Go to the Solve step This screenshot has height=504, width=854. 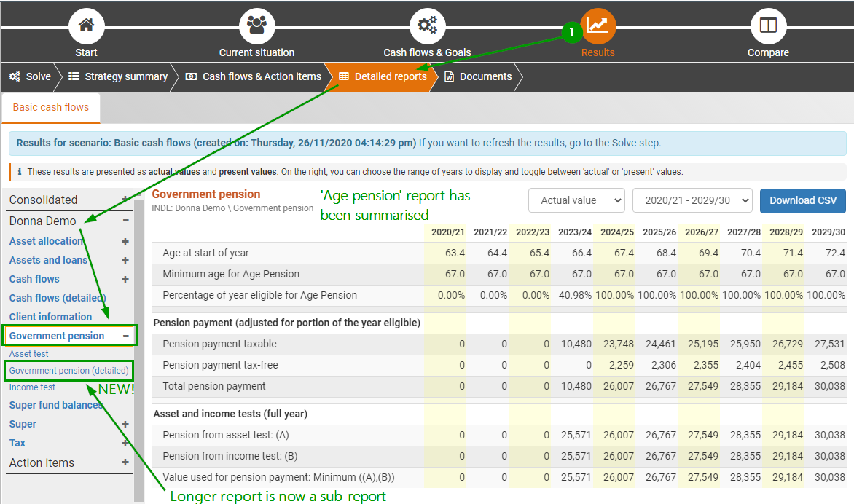point(30,76)
